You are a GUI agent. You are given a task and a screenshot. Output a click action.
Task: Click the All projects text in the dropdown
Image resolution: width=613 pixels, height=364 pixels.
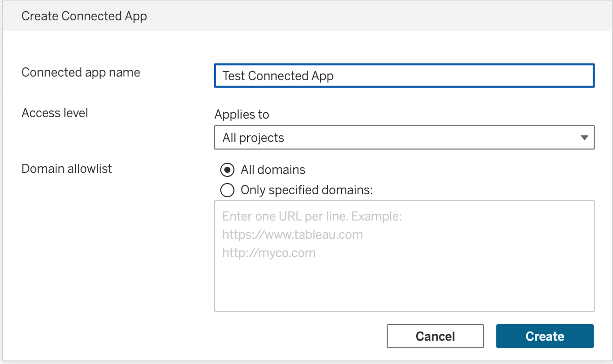(x=253, y=137)
